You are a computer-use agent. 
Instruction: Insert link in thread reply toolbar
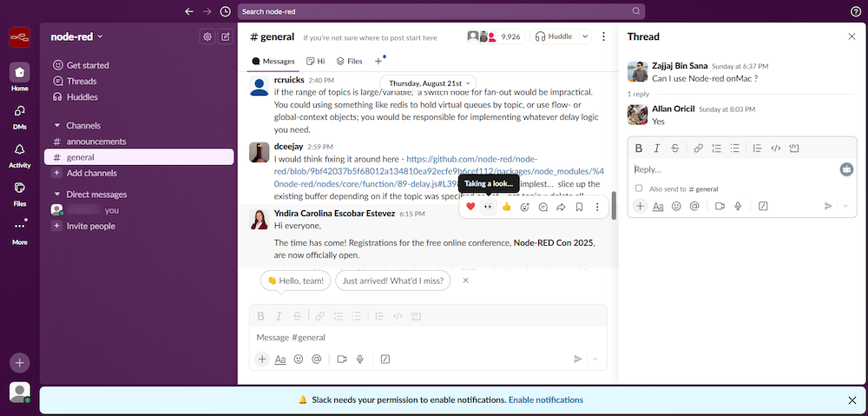pos(699,148)
